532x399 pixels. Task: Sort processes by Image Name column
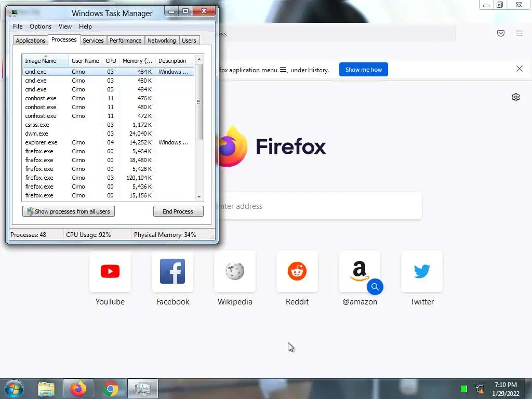click(x=46, y=61)
